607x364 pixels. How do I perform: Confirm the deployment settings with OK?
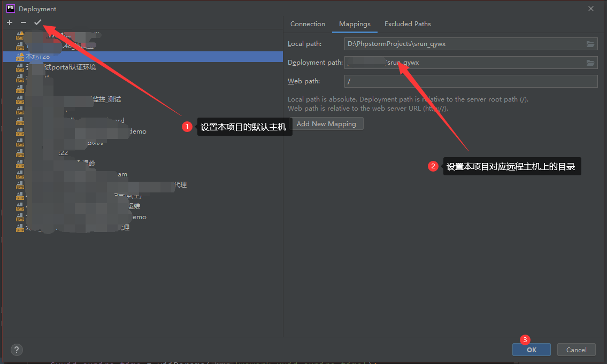[x=532, y=350]
